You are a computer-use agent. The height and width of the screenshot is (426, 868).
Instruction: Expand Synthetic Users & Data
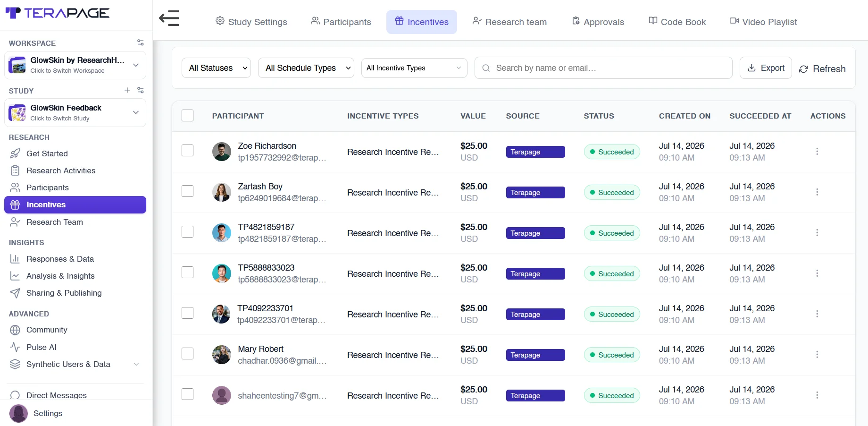75,364
